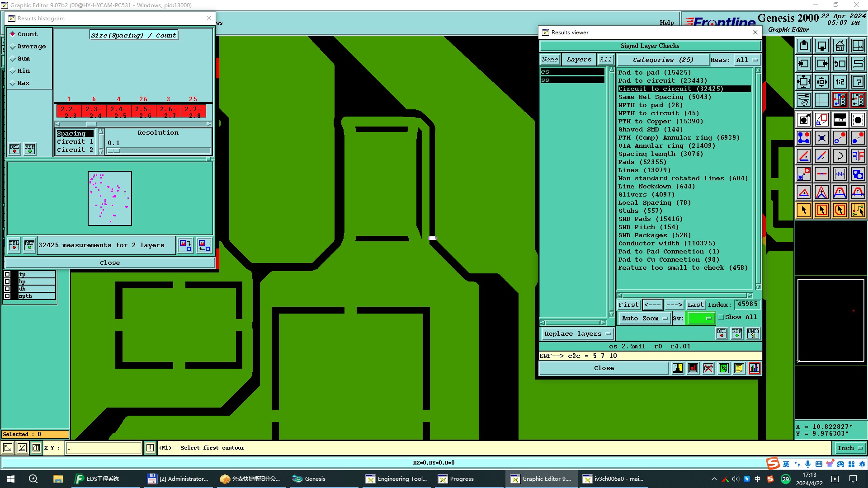This screenshot has height=488, width=868.
Task: Click the 1:2 zoom scale icon
Action: (x=840, y=82)
